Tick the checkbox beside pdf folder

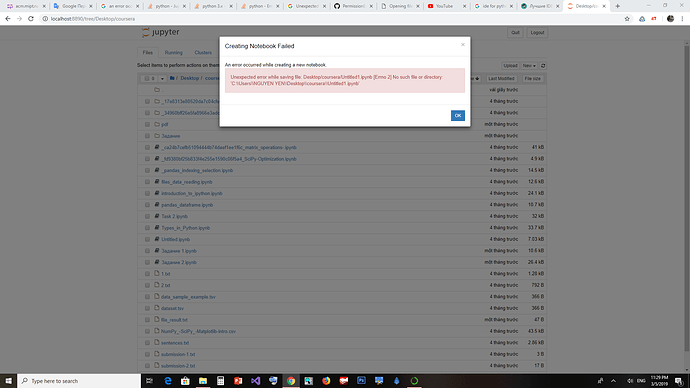pos(147,124)
